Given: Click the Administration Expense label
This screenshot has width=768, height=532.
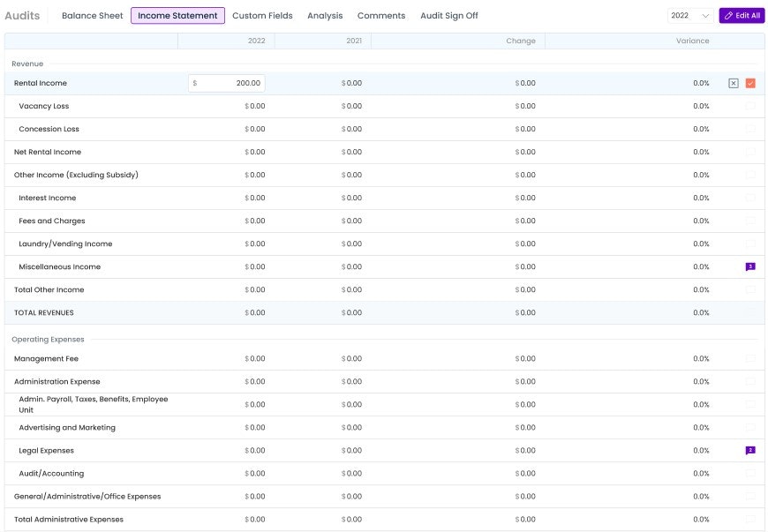Looking at the screenshot, I should (x=56, y=382).
